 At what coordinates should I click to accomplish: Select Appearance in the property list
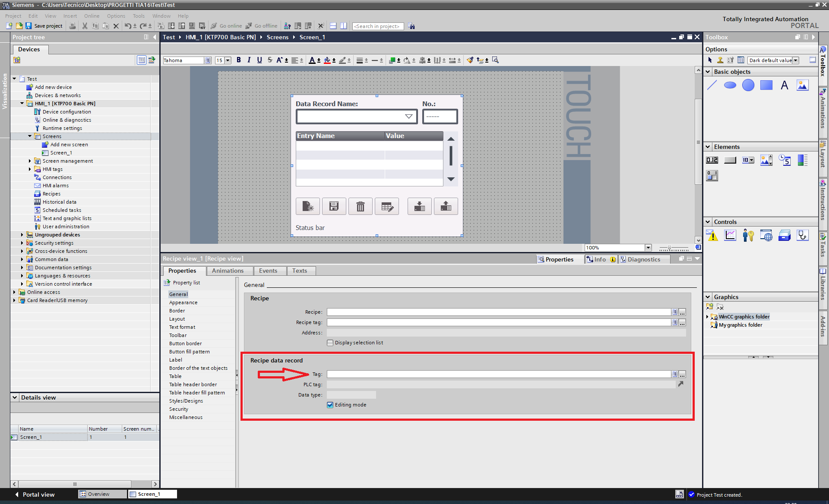tap(183, 303)
